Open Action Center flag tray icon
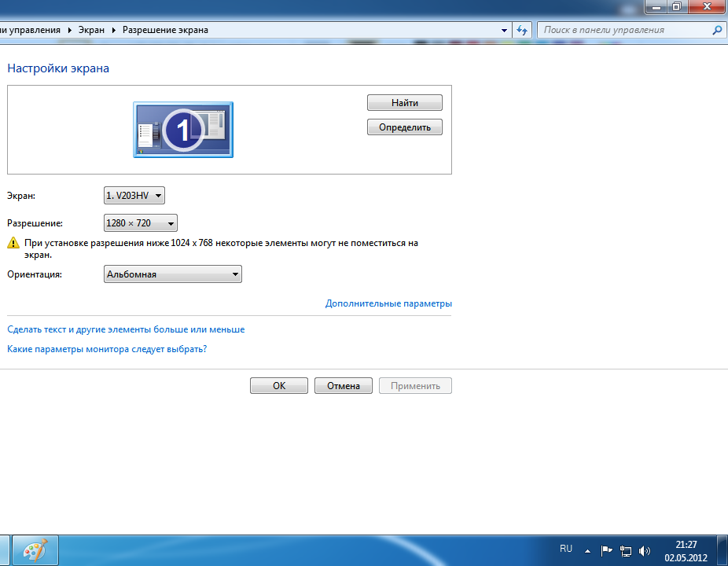The width and height of the screenshot is (728, 566). tap(606, 551)
